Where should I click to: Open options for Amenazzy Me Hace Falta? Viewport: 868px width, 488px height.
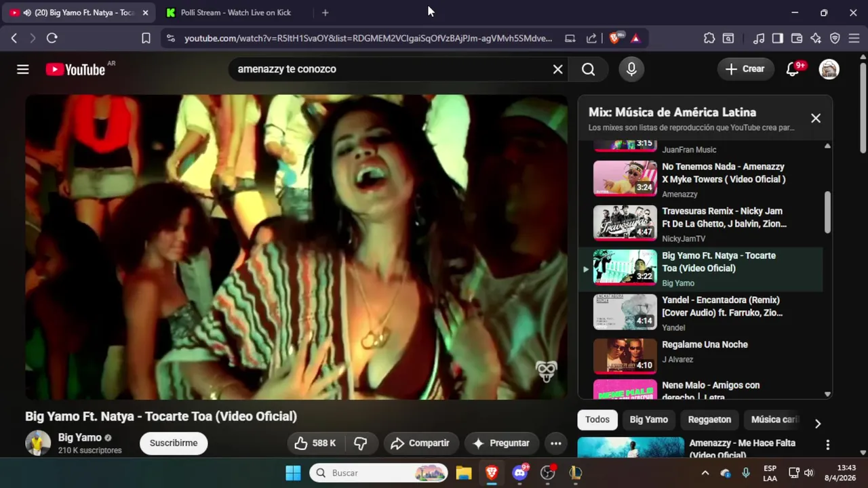coord(827,445)
